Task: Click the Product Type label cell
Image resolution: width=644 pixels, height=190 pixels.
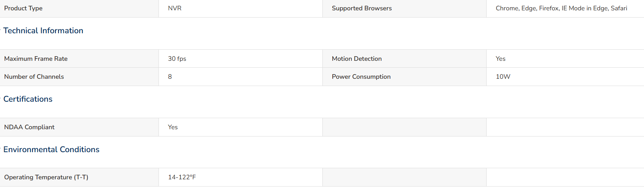Action: pos(79,8)
